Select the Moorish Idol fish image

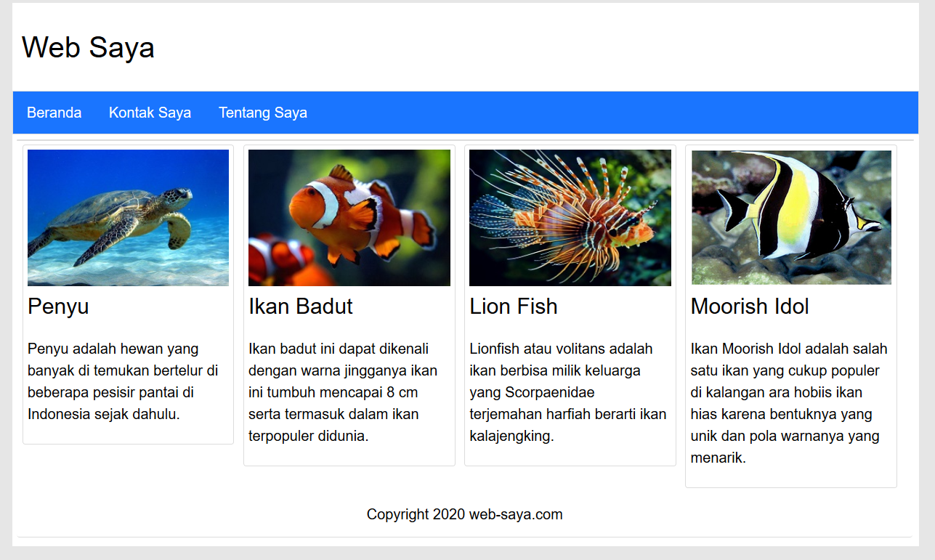click(x=790, y=217)
